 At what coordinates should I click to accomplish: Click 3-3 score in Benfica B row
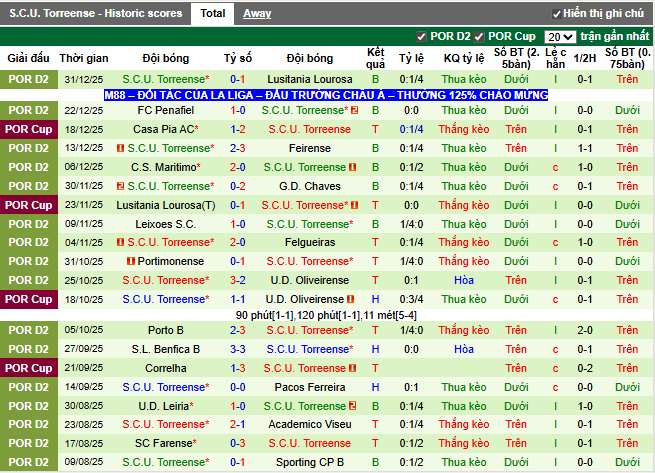[238, 349]
